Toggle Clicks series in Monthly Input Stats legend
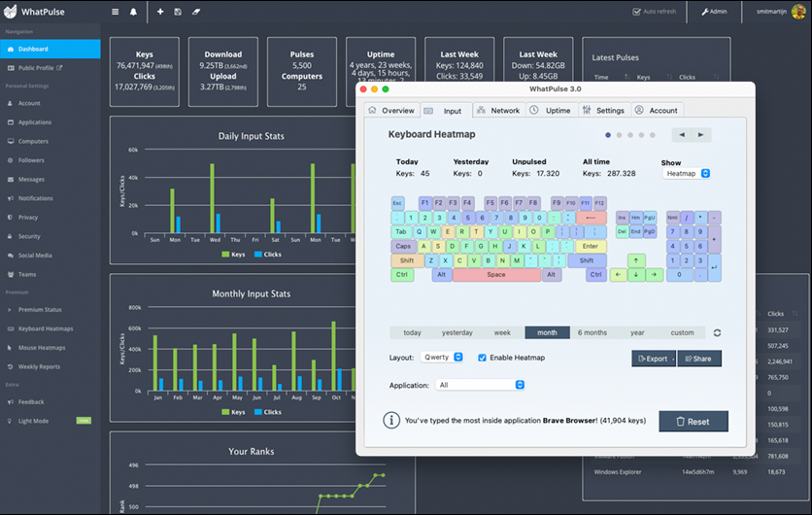812x515 pixels. [268, 412]
